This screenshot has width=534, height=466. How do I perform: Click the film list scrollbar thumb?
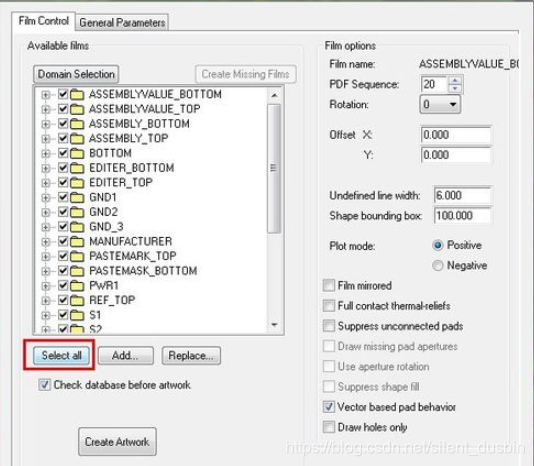[x=274, y=169]
